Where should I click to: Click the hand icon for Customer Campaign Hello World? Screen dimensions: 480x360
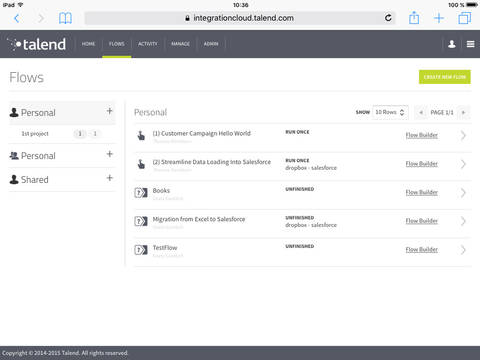[141, 135]
